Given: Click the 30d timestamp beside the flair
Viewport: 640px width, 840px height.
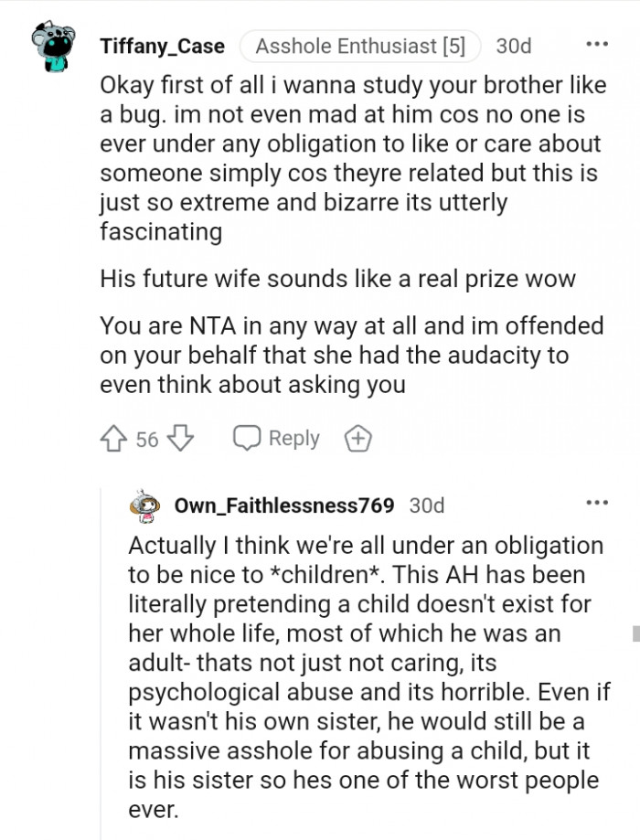Looking at the screenshot, I should (x=513, y=46).
